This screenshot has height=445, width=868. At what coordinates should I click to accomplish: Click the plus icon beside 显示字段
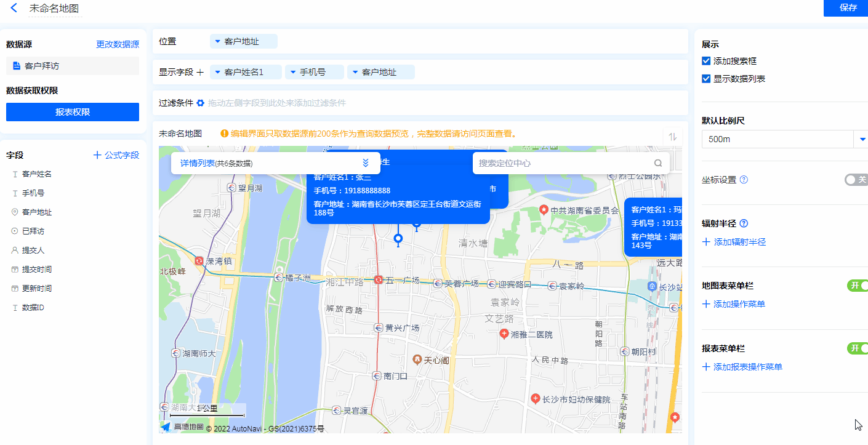tap(199, 73)
